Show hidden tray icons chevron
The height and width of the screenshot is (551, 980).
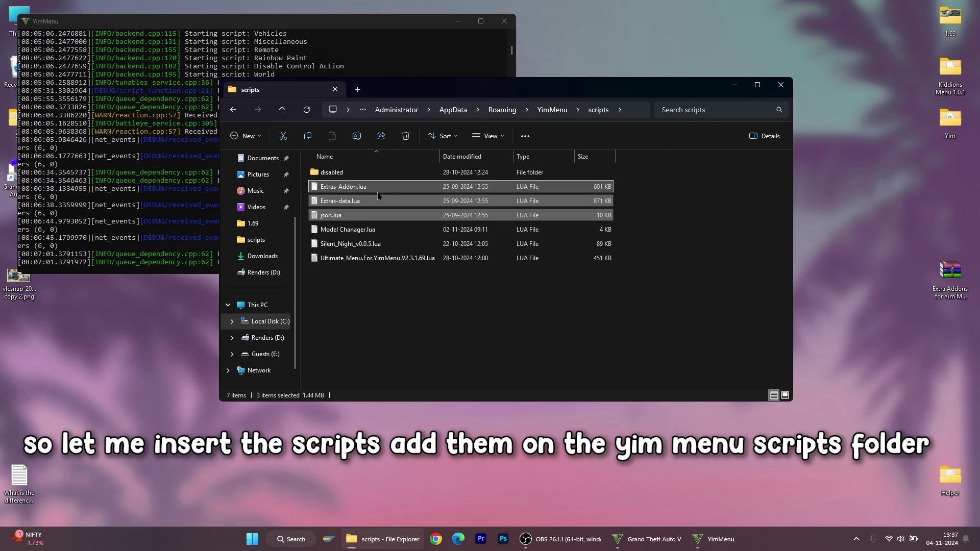point(856,539)
